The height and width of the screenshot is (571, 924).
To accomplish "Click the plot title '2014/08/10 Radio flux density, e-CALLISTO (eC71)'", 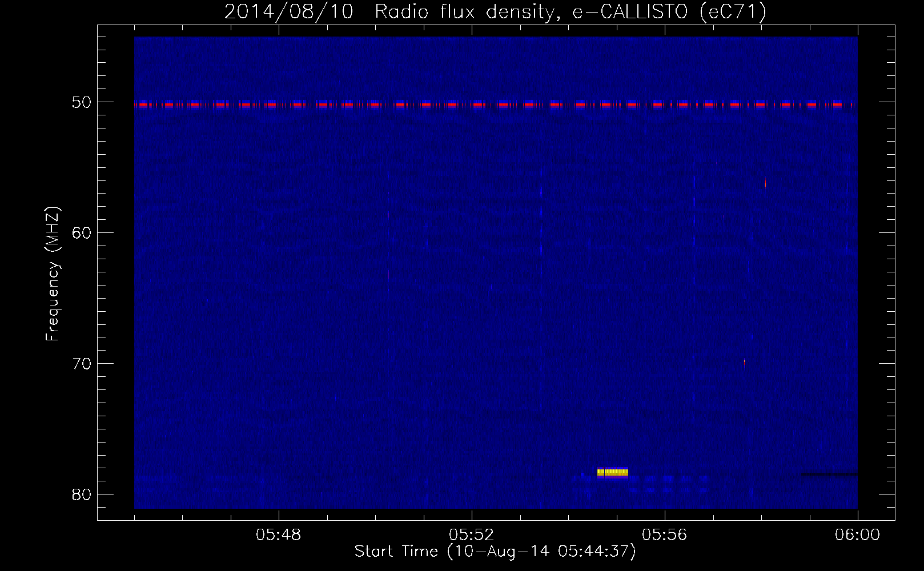I will pyautogui.click(x=495, y=12).
